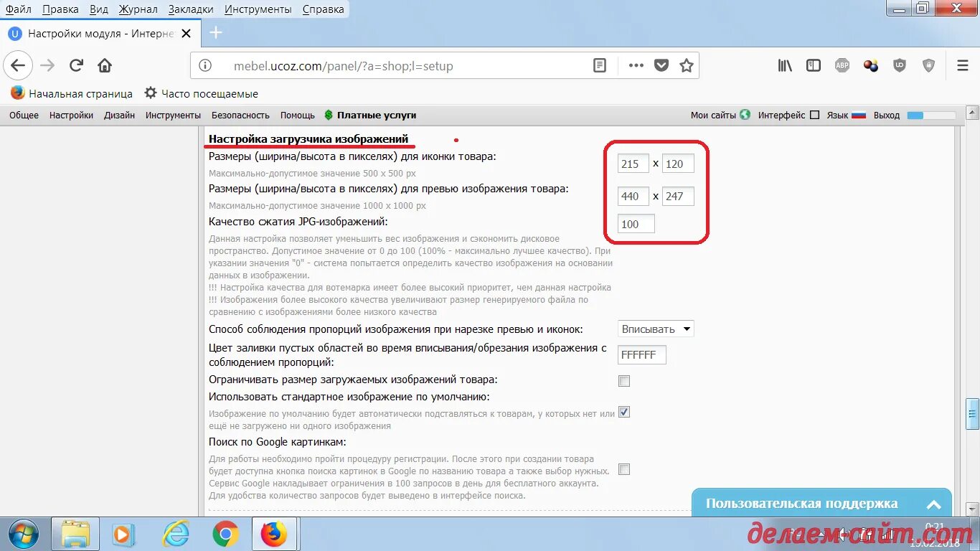Image resolution: width=980 pixels, height=551 pixels.
Task: Go back using the browser back arrow
Action: pos(18,66)
